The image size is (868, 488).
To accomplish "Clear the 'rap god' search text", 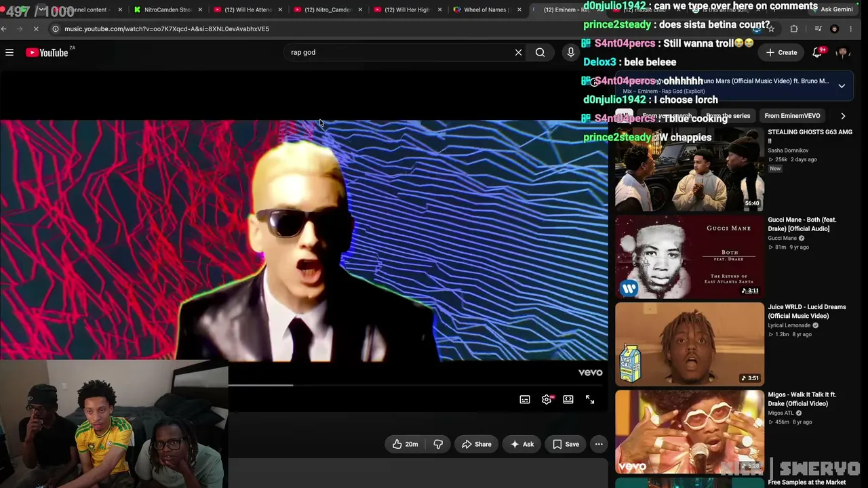I will point(518,52).
